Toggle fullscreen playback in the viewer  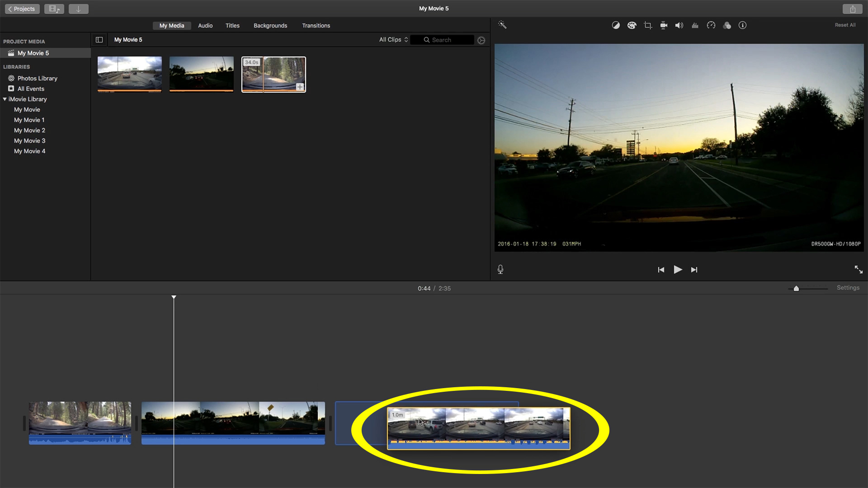pyautogui.click(x=859, y=270)
